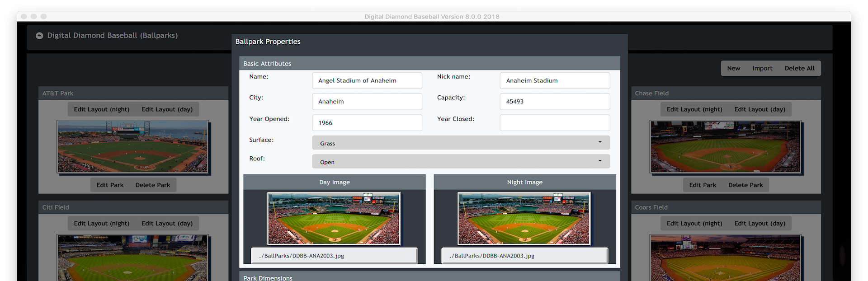
Task: Click the City field containing Anaheim
Action: [x=367, y=102]
